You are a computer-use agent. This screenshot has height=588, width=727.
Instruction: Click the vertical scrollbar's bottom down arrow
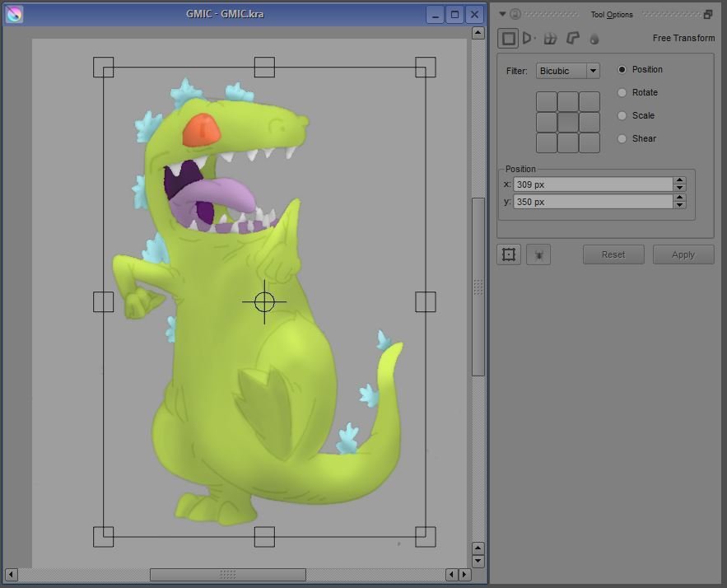pos(478,561)
